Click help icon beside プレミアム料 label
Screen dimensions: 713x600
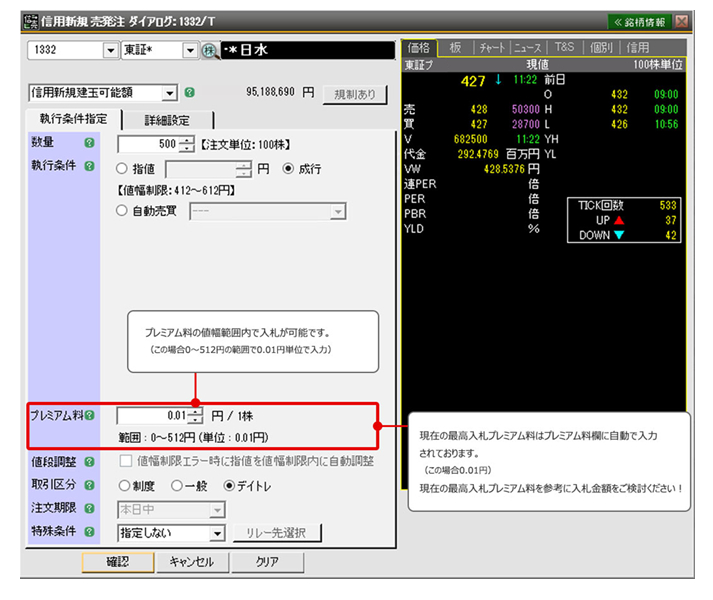tap(90, 415)
